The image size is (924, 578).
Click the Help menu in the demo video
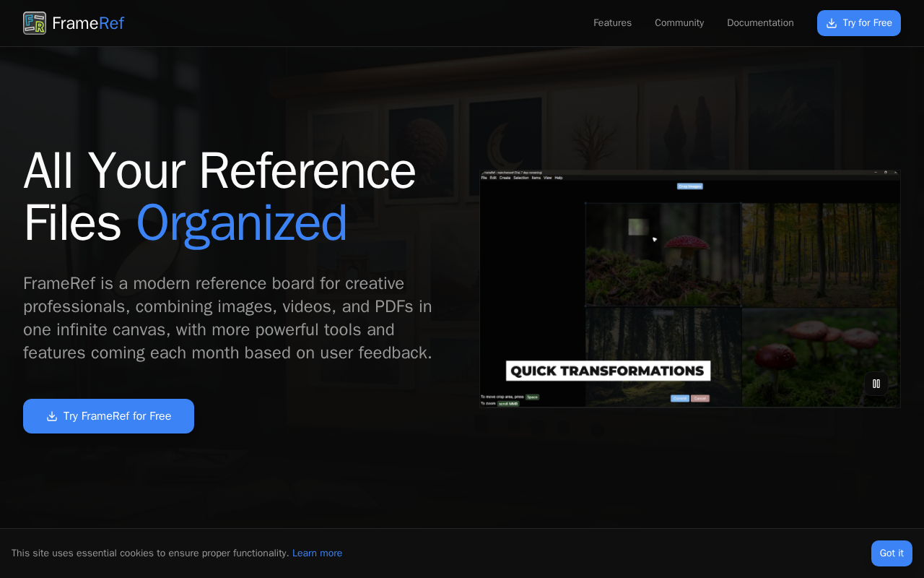(559, 178)
